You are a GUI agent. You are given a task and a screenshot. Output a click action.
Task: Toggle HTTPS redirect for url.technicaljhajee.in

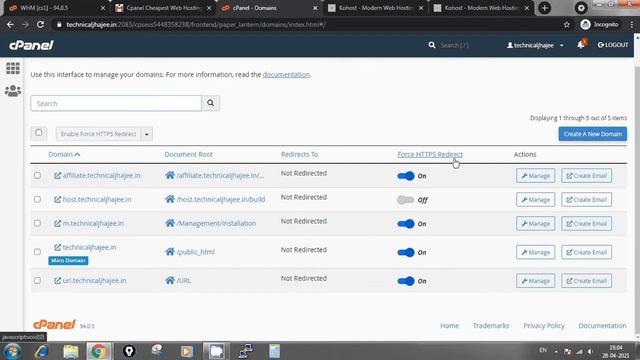tap(406, 281)
